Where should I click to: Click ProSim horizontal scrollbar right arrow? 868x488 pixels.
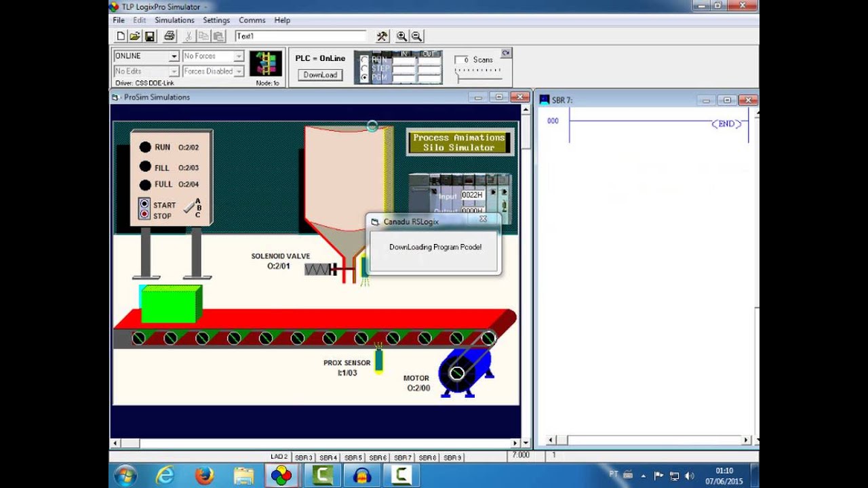click(x=515, y=443)
